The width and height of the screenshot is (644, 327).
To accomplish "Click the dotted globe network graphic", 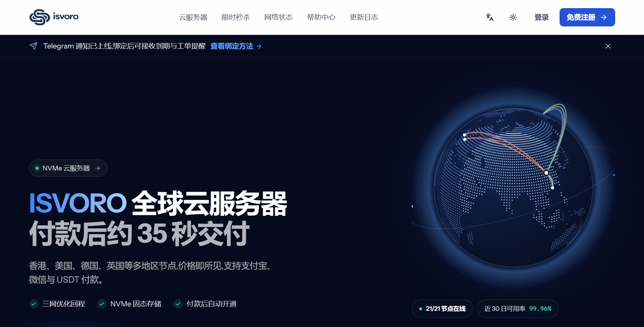I will [513, 187].
